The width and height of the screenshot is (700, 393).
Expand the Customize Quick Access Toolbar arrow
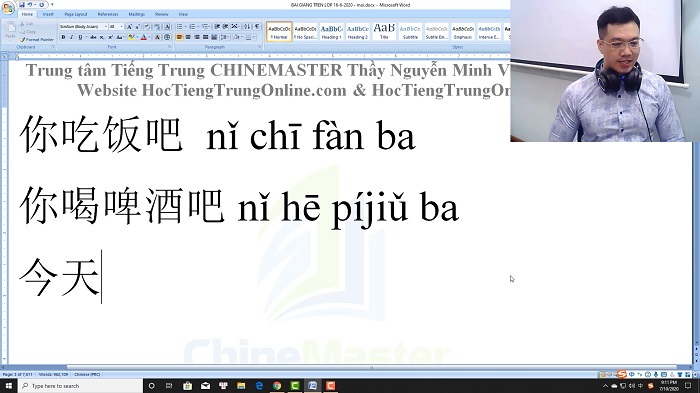click(x=52, y=4)
